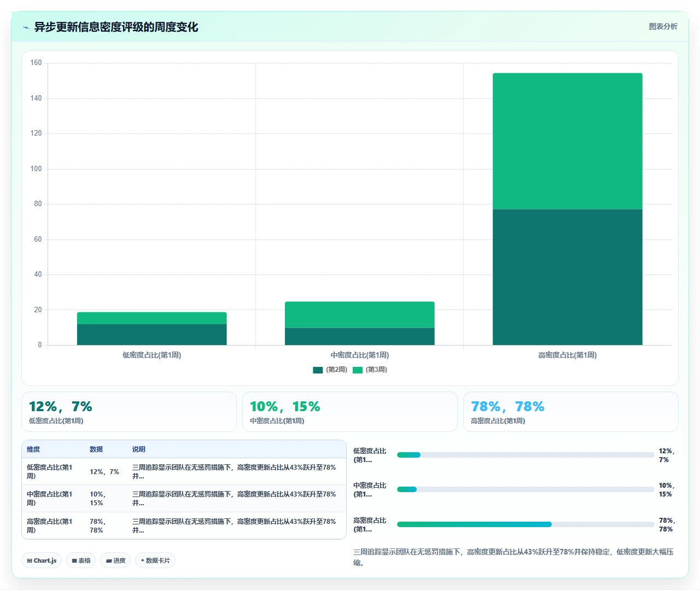
Task: Click the light green top segment of 高密度占比 bar
Action: point(568,141)
